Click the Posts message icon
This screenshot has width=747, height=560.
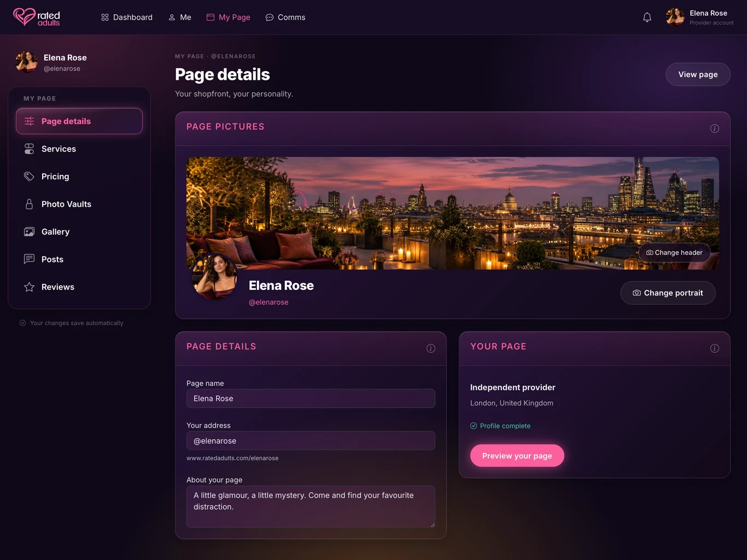click(x=30, y=259)
